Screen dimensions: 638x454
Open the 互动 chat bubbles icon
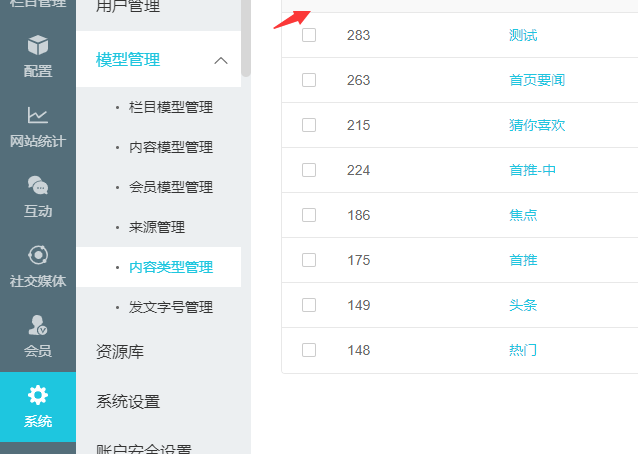(38, 186)
